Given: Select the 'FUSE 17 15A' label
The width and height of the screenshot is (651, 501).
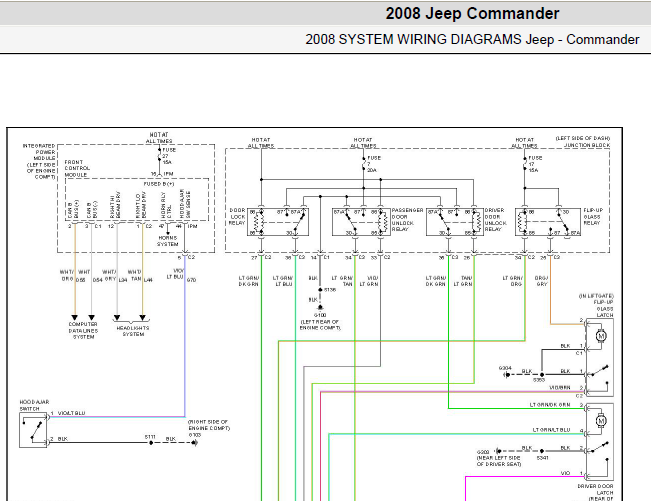Looking at the screenshot, I should click(535, 164).
